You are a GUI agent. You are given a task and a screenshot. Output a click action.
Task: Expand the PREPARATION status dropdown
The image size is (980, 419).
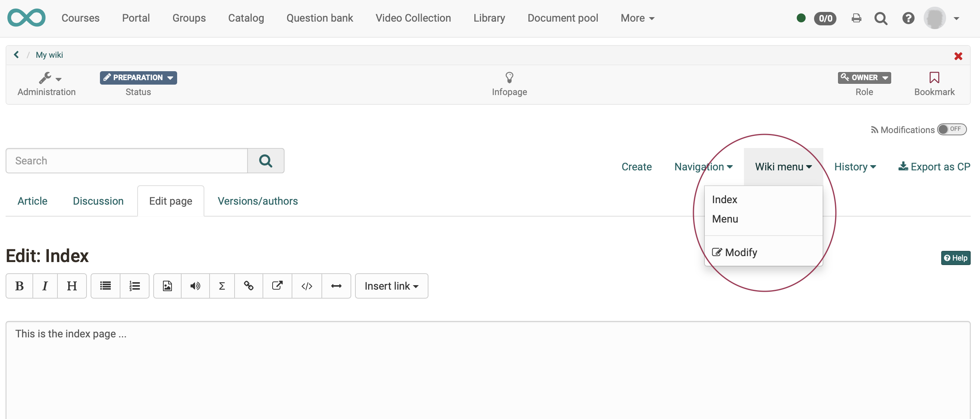(x=138, y=78)
